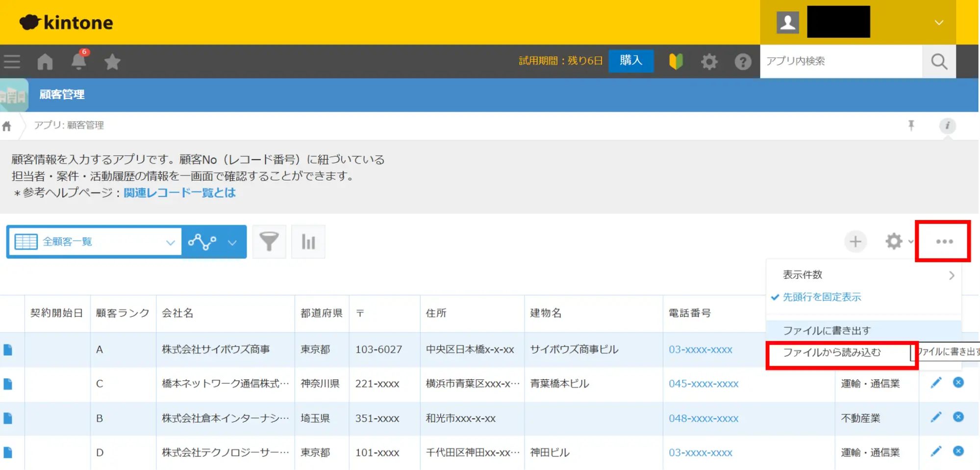Edit the 橋本ネットワーク通信 record with pencil icon
Image resolution: width=980 pixels, height=470 pixels.
point(936,383)
